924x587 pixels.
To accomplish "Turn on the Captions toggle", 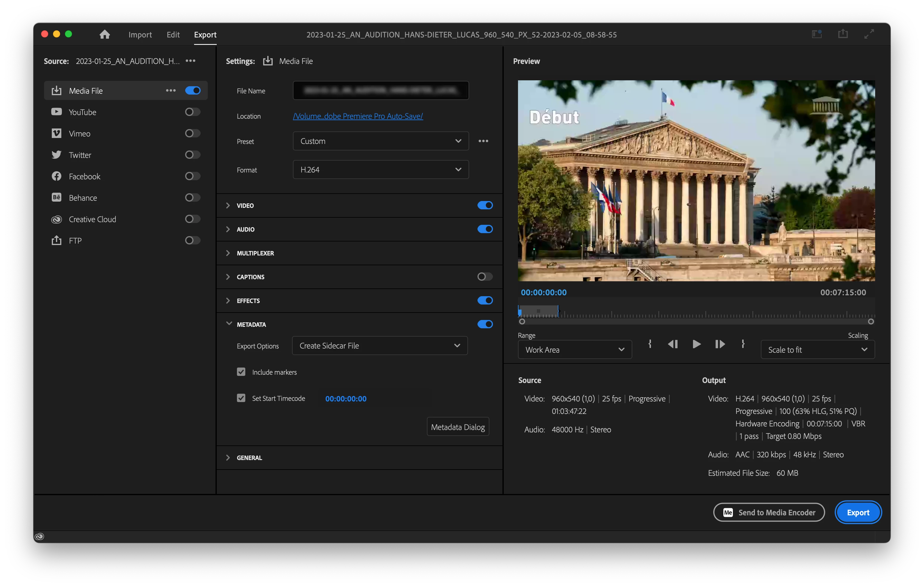I will pos(485,277).
